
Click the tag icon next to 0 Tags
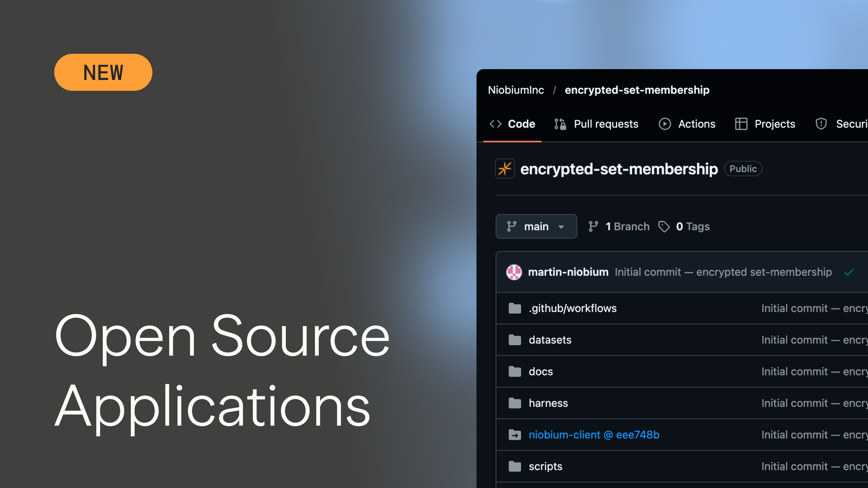click(664, 226)
